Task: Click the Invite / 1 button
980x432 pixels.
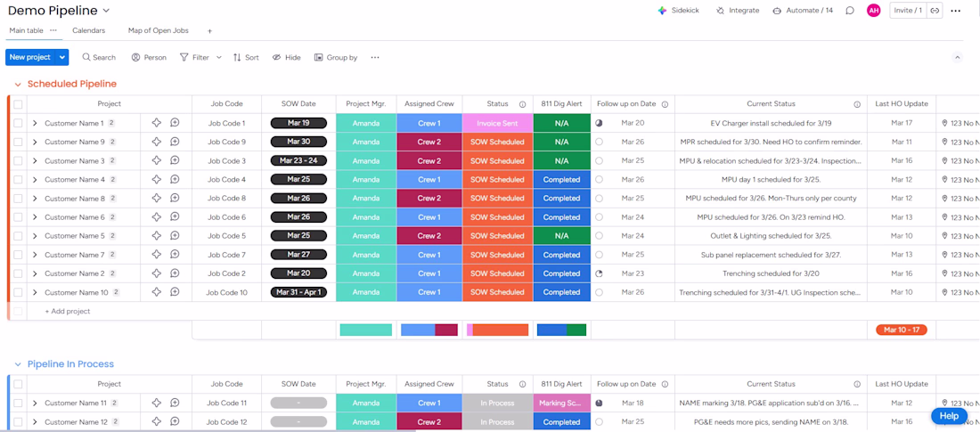Action: point(908,11)
